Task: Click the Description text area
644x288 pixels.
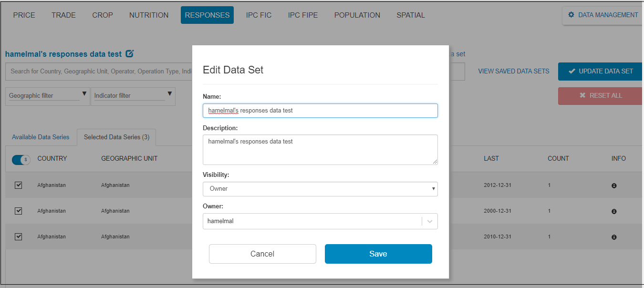Action: [x=320, y=149]
